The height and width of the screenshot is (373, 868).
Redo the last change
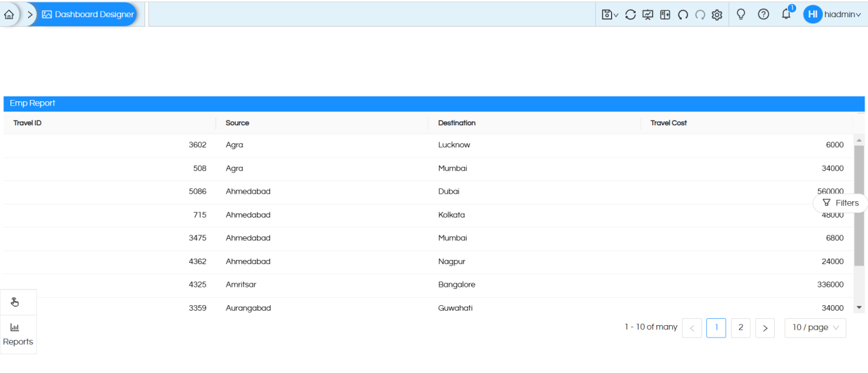(x=699, y=14)
